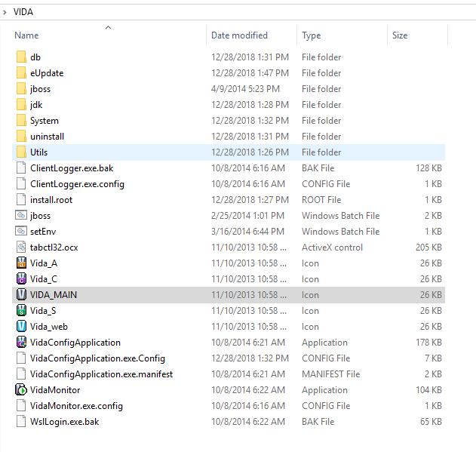
Task: Sort by Size column header
Action: (400, 35)
